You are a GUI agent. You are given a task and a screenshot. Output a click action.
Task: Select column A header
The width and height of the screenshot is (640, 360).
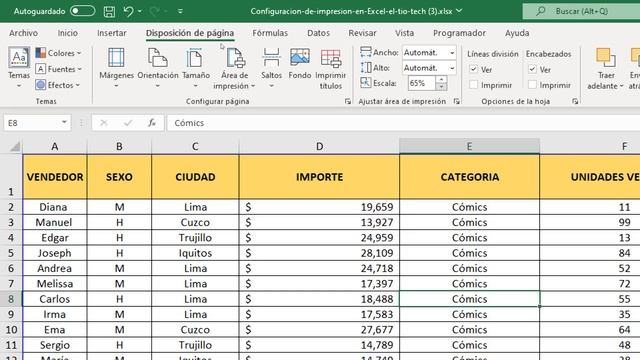pyautogui.click(x=55, y=147)
